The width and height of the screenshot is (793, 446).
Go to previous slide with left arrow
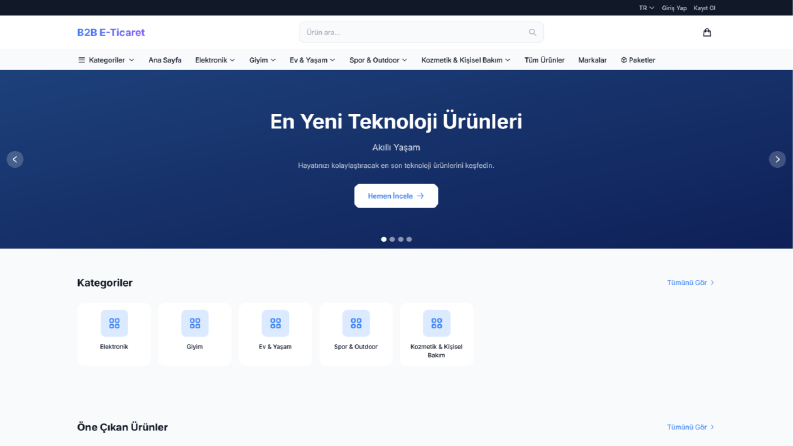click(x=15, y=159)
